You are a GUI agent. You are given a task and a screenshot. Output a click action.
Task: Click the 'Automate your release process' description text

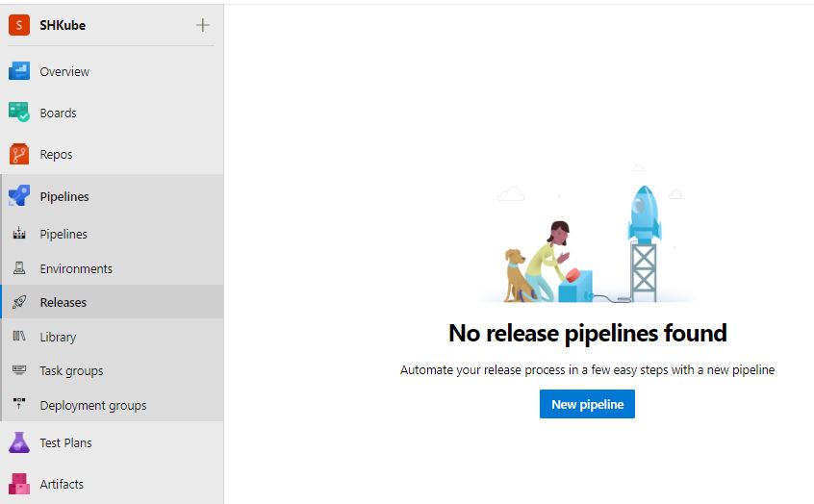[587, 370]
